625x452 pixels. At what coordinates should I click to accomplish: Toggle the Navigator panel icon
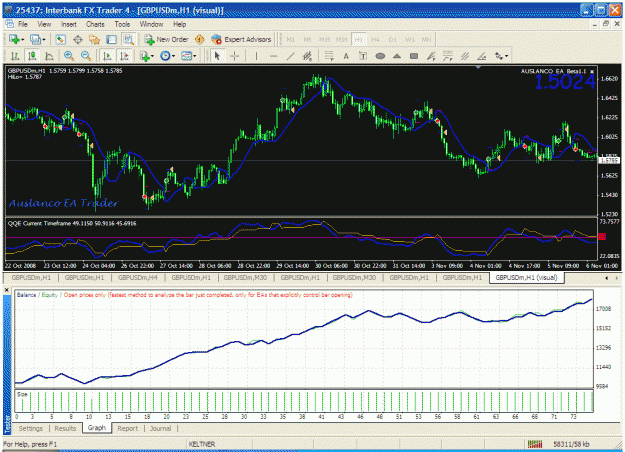(94, 39)
